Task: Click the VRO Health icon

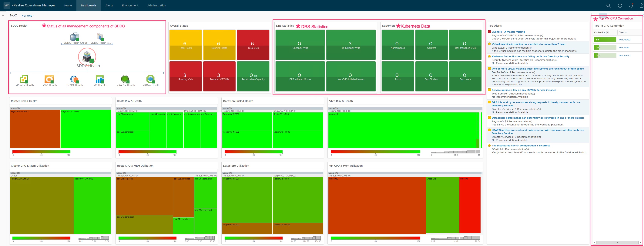Action: point(49,79)
